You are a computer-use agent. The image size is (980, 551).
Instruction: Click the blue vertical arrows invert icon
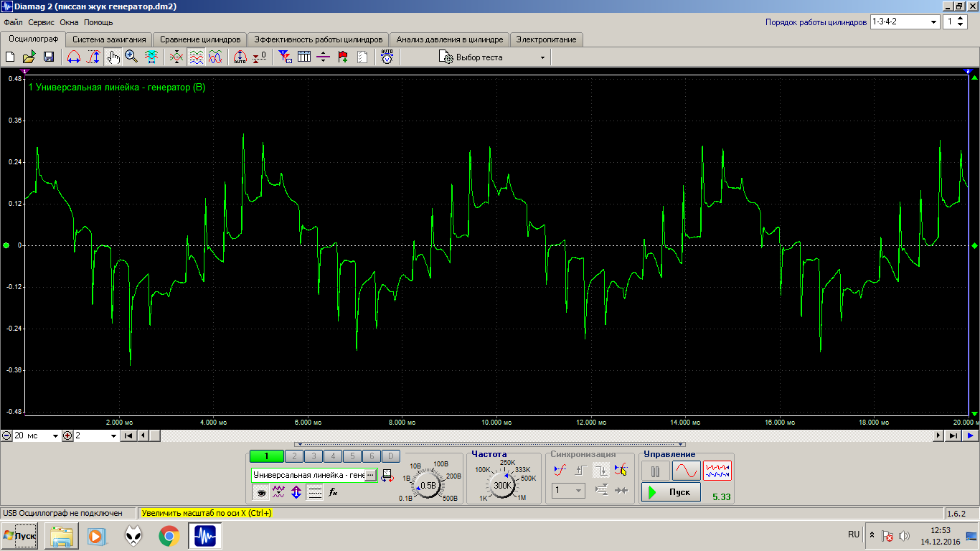coord(296,492)
